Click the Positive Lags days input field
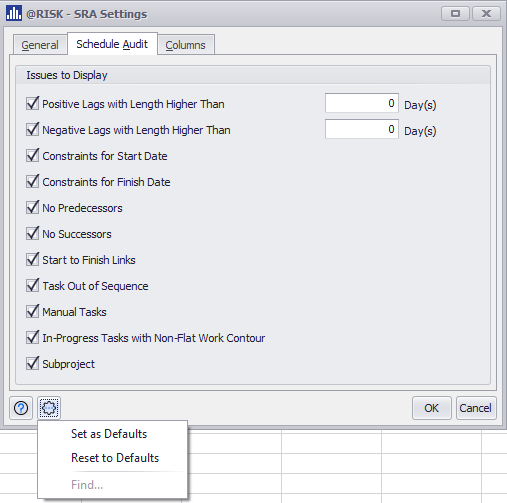Screen dimensions: 507x503 click(x=362, y=103)
